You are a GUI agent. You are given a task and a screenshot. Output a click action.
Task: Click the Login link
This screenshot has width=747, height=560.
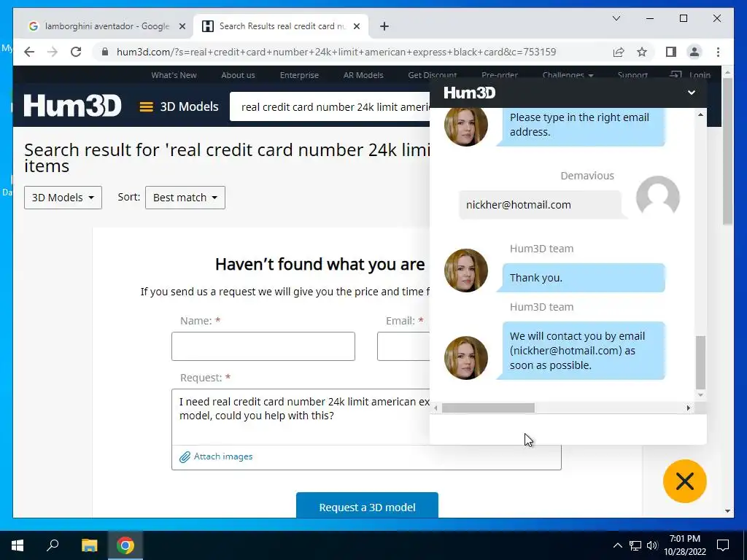click(690, 75)
